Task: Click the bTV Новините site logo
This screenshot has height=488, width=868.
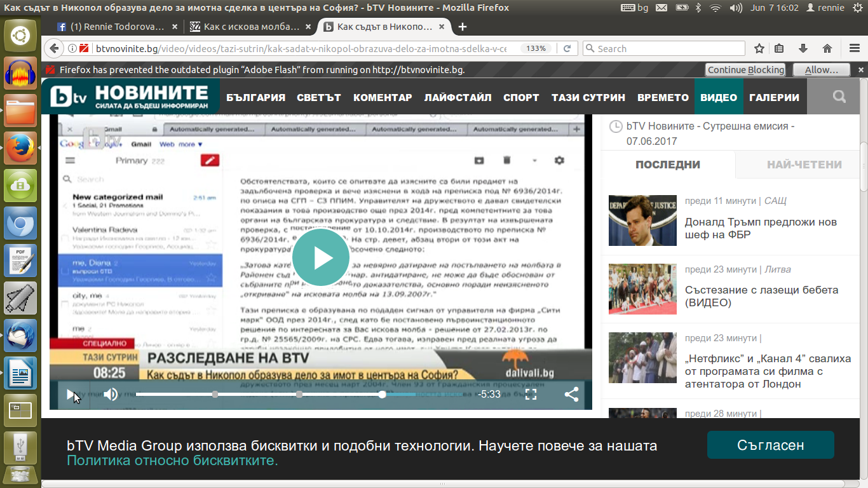Action: click(130, 97)
